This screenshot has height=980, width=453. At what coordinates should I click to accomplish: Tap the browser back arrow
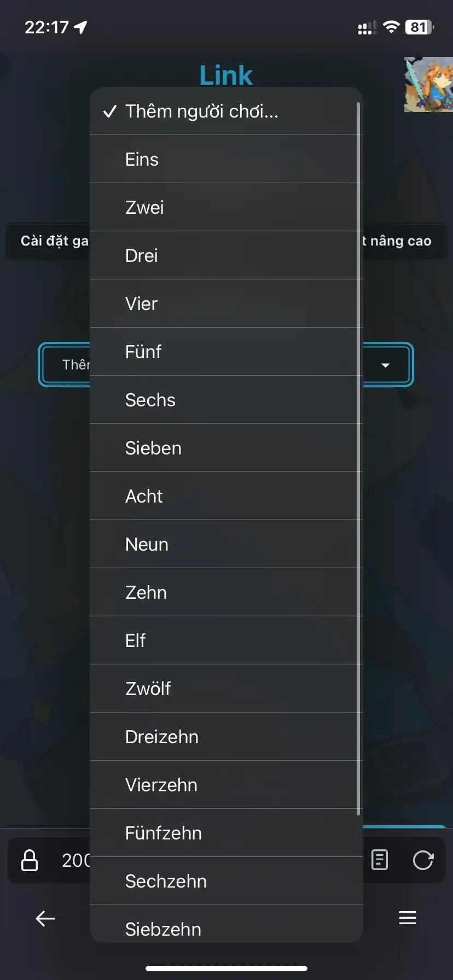coord(45,918)
